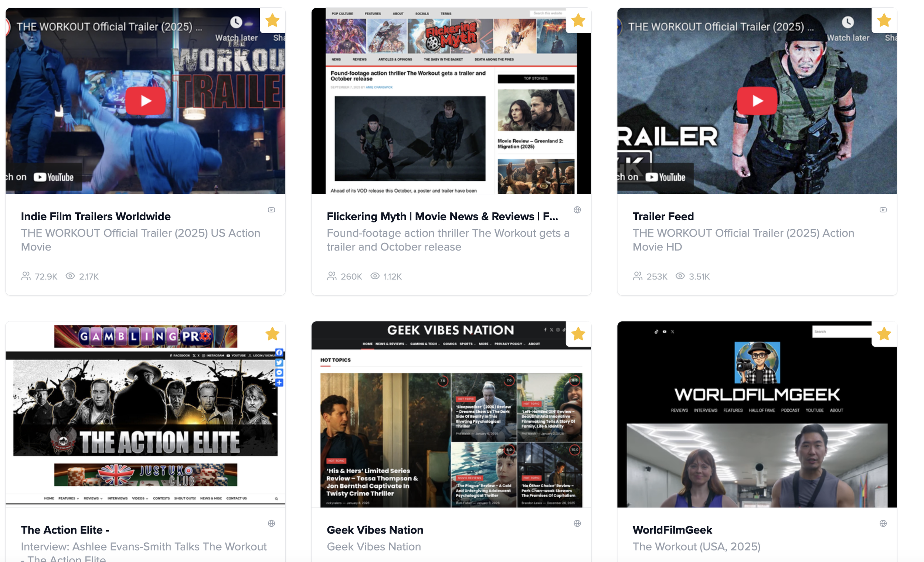This screenshot has height=562, width=924.
Task: Open the WorldFilmGeek title link
Action: coord(672,530)
